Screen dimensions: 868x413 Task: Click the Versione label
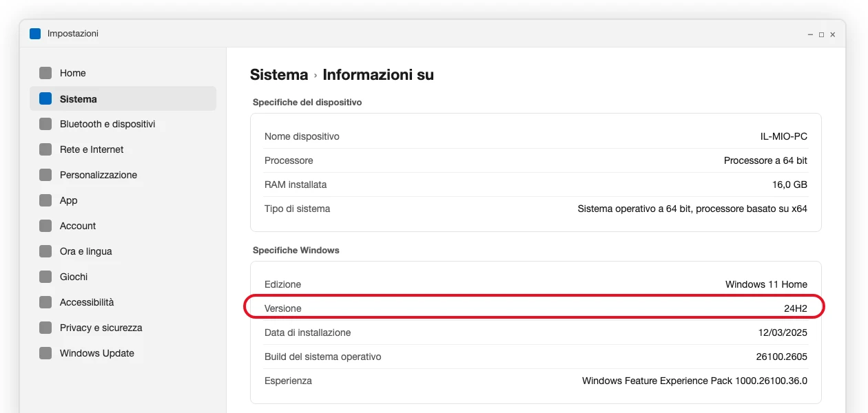pos(283,308)
